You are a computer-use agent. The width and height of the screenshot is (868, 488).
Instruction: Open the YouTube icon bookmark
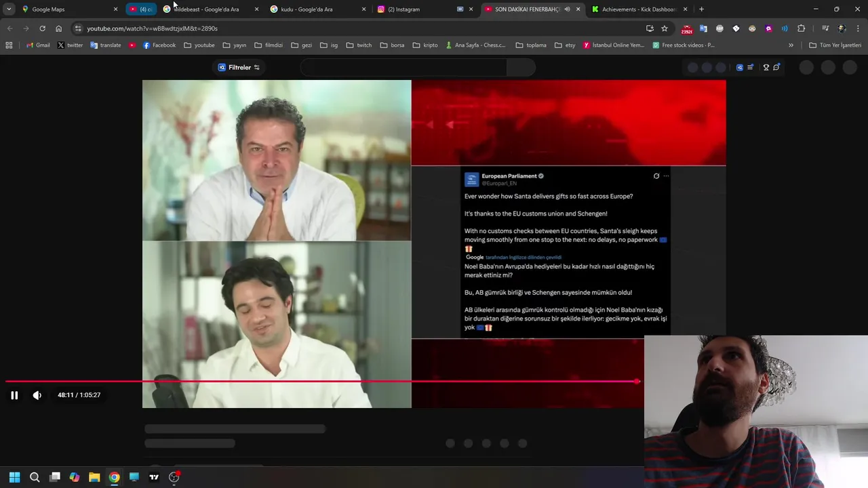point(132,45)
